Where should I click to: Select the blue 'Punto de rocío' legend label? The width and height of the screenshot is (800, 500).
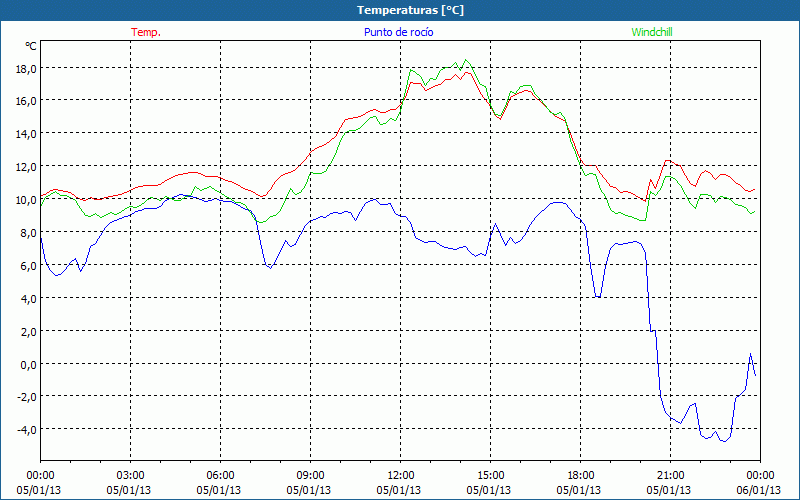point(398,32)
